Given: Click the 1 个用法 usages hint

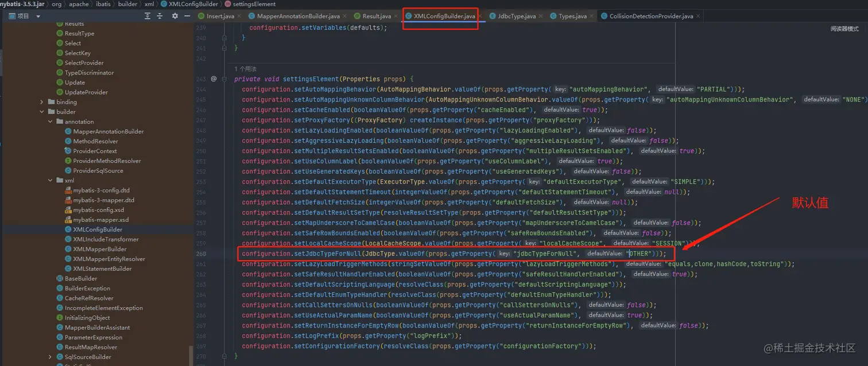Looking at the screenshot, I should click(245, 69).
